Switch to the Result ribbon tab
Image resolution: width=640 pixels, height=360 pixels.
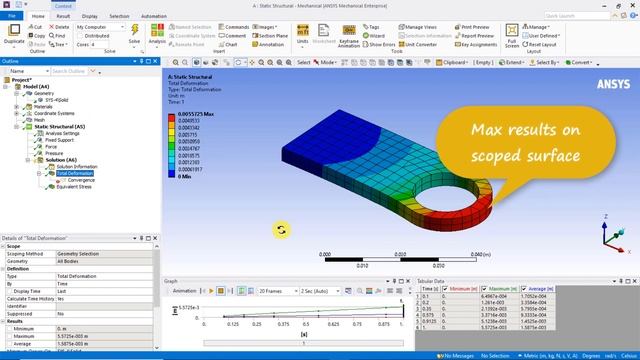63,16
